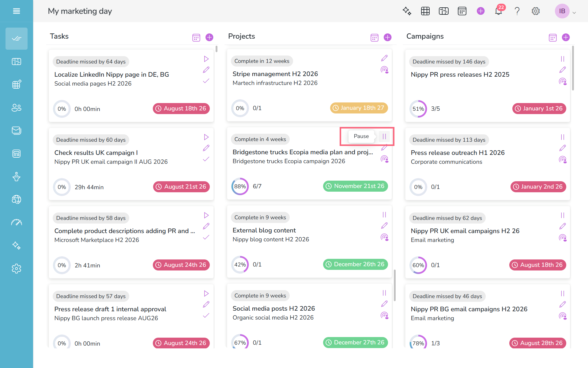Viewport: 588px width, 368px height.
Task: Click the January 18th 27 deadline badge
Action: [359, 108]
